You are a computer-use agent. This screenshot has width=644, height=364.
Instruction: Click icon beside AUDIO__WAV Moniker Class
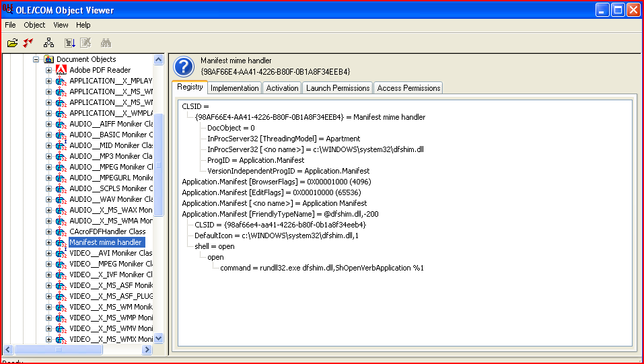pyautogui.click(x=61, y=199)
